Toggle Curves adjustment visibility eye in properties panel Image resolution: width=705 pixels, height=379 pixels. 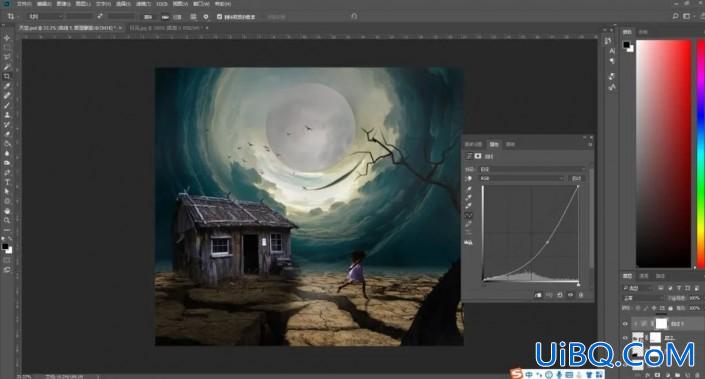pyautogui.click(x=570, y=295)
